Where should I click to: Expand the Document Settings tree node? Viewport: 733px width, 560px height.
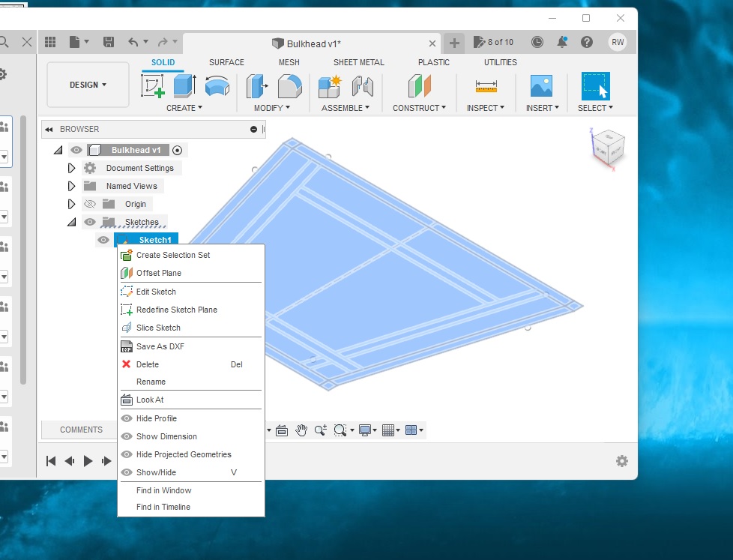[x=72, y=168]
